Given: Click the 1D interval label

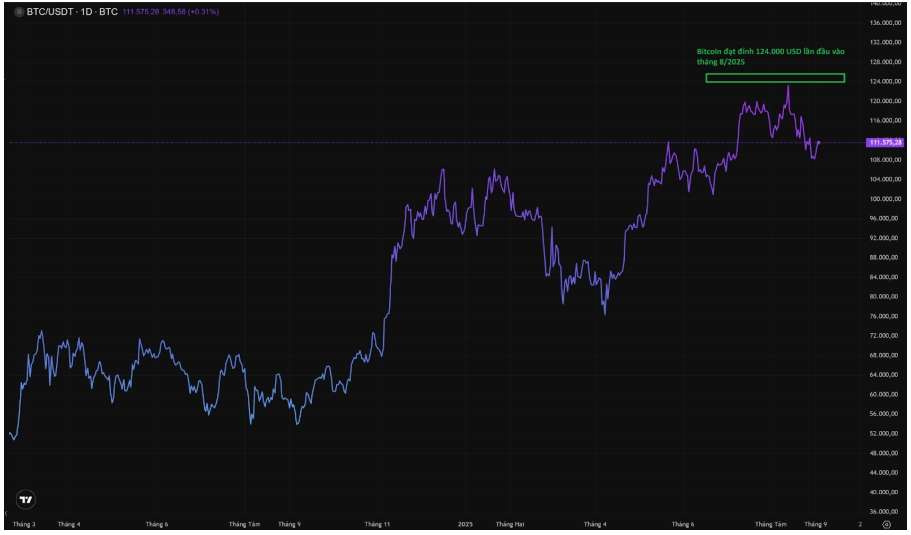Looking at the screenshot, I should pyautogui.click(x=87, y=11).
